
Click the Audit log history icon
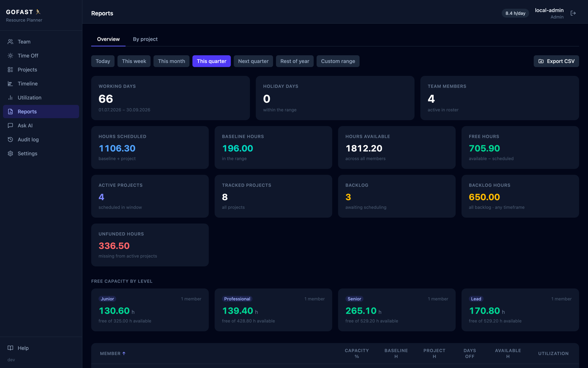[10, 139]
